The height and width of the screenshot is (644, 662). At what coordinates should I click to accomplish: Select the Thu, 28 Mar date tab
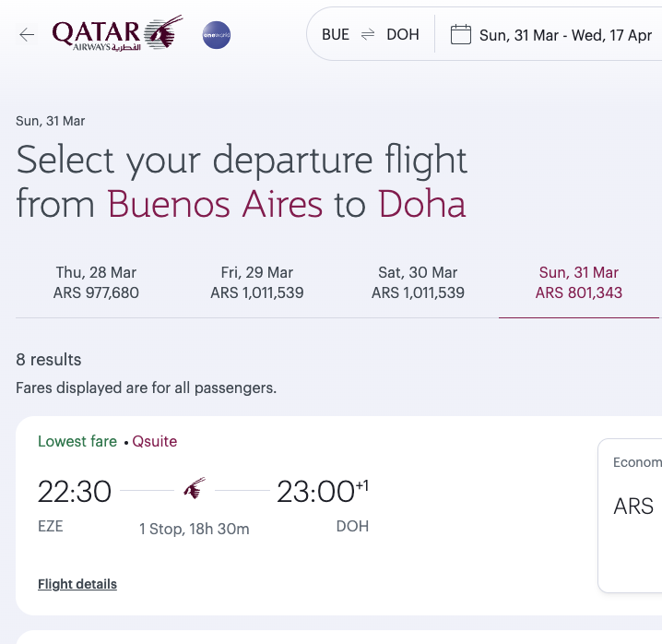pyautogui.click(x=96, y=282)
